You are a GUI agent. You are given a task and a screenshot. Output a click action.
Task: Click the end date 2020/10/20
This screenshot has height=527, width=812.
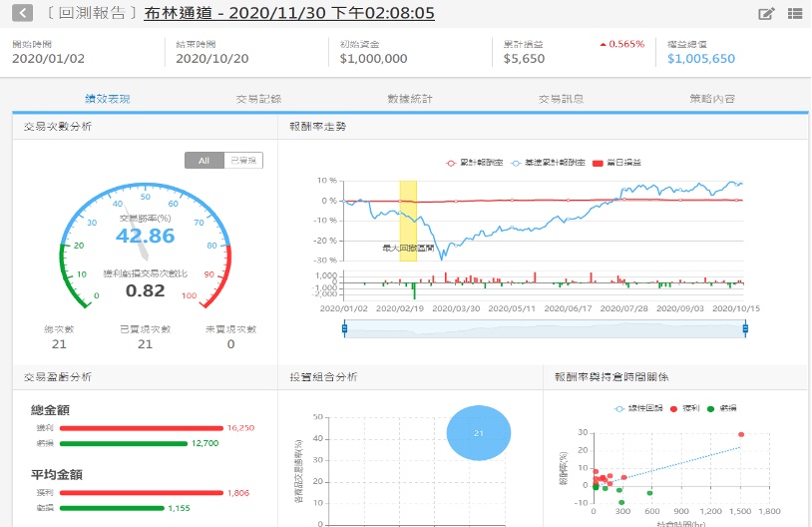[x=212, y=59]
